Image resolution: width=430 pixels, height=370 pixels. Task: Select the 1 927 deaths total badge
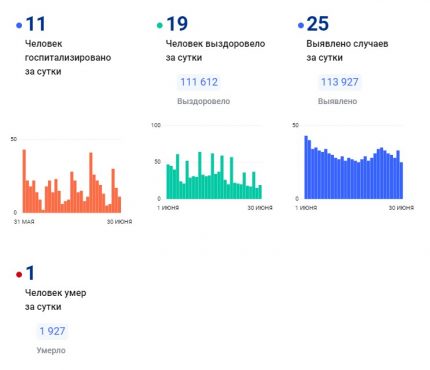[52, 331]
